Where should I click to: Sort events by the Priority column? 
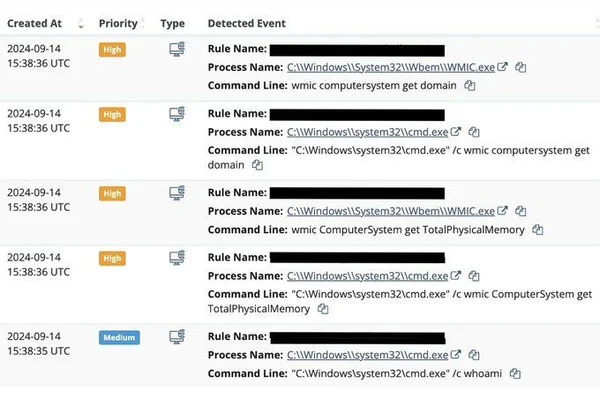click(x=119, y=22)
